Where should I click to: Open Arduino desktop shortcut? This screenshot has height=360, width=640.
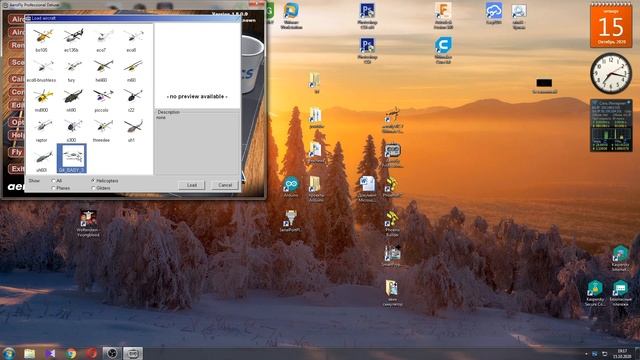(291, 187)
